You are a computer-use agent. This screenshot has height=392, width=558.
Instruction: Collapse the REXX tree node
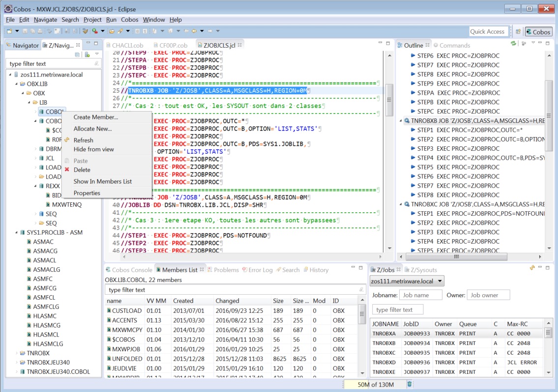tap(35, 186)
